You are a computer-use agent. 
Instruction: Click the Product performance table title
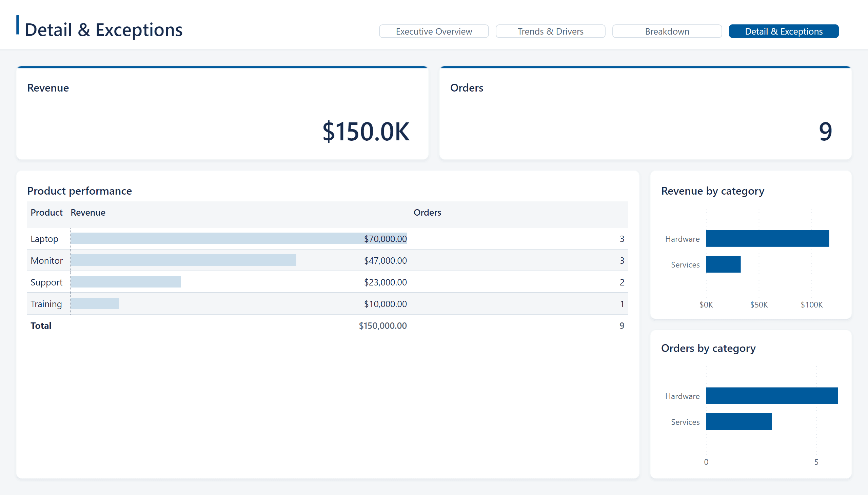click(80, 191)
